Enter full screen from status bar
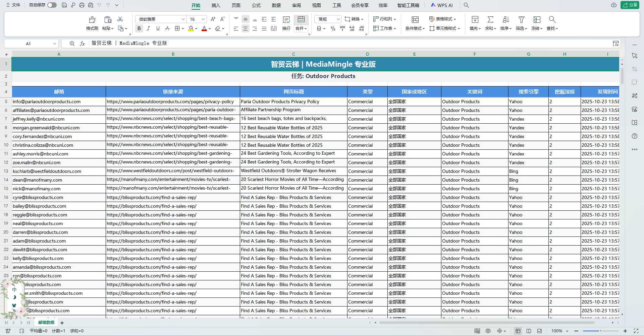This screenshot has height=335, width=644. coord(636,331)
